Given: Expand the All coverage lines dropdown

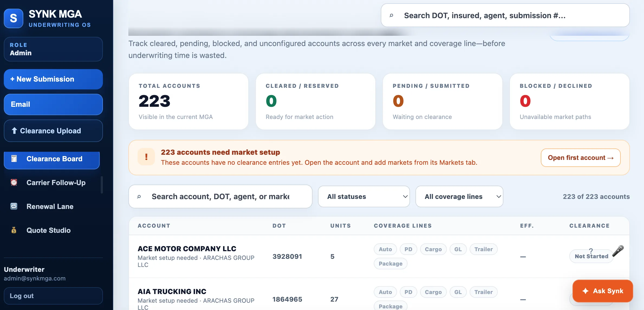Looking at the screenshot, I should tap(459, 196).
